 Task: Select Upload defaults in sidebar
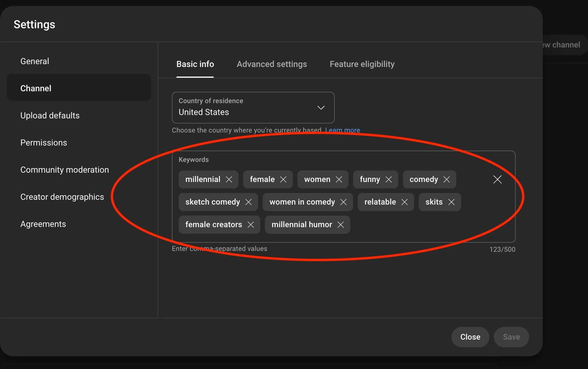coord(50,116)
